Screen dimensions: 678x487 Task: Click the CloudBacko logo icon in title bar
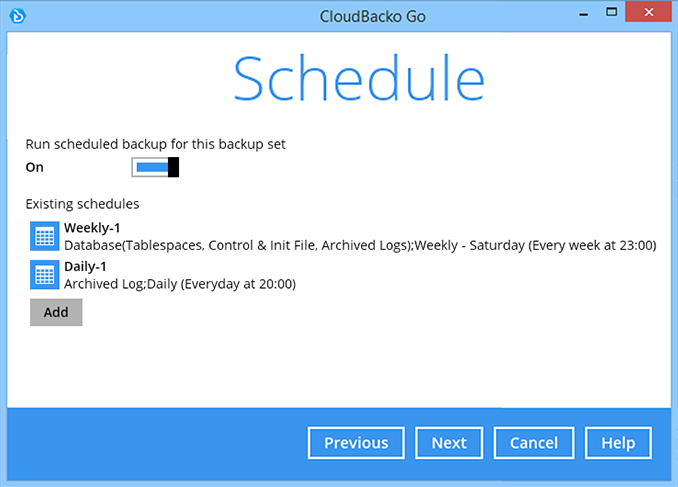coord(18,16)
